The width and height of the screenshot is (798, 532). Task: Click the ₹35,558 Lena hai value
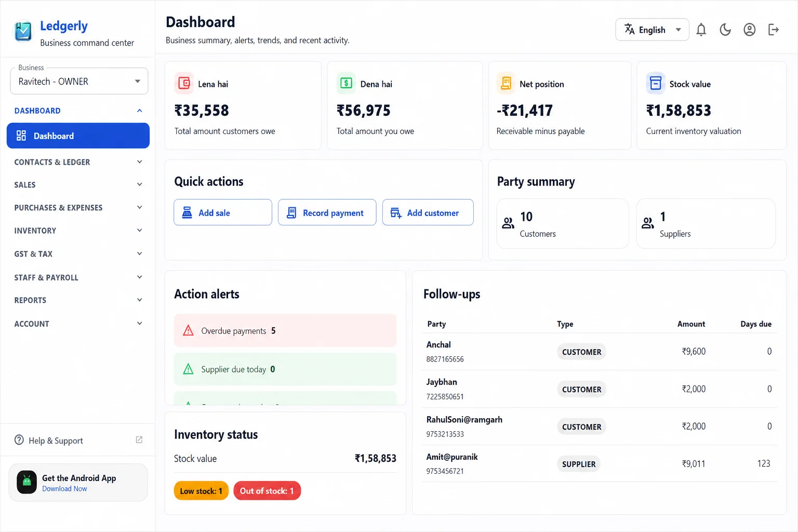coord(202,110)
